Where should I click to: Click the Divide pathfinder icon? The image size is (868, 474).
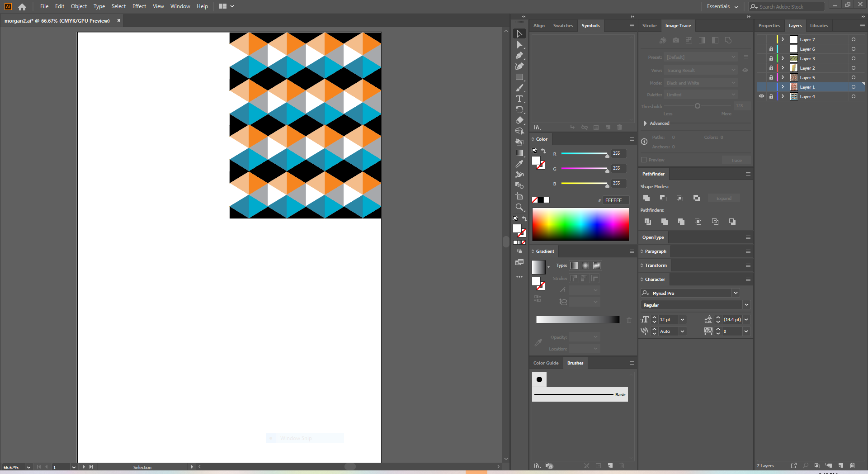pos(648,222)
